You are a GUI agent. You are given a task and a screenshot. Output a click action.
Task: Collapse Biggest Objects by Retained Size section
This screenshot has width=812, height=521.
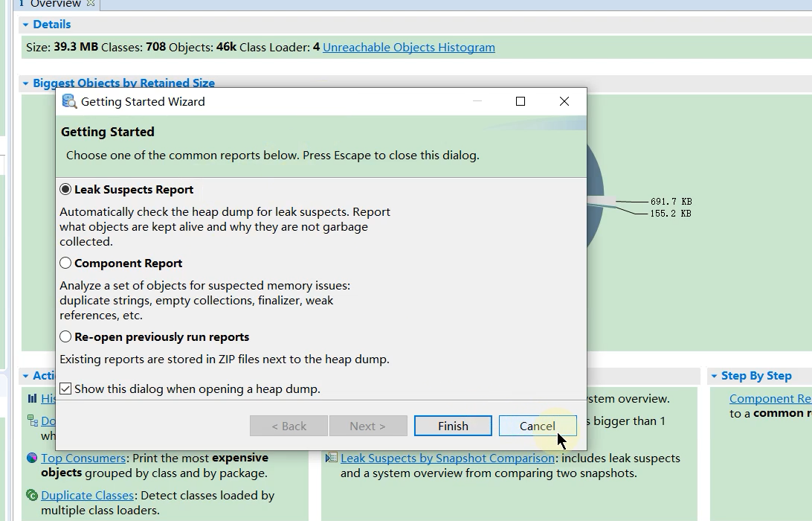point(25,83)
